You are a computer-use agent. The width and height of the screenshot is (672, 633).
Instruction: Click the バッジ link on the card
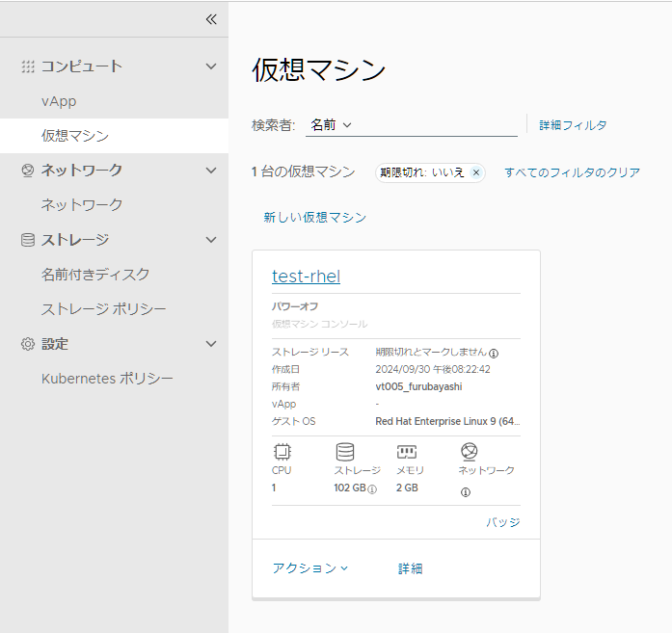[x=503, y=522]
